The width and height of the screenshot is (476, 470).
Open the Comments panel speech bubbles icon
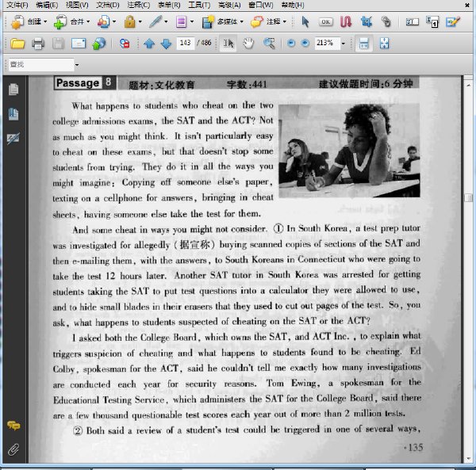tap(13, 426)
